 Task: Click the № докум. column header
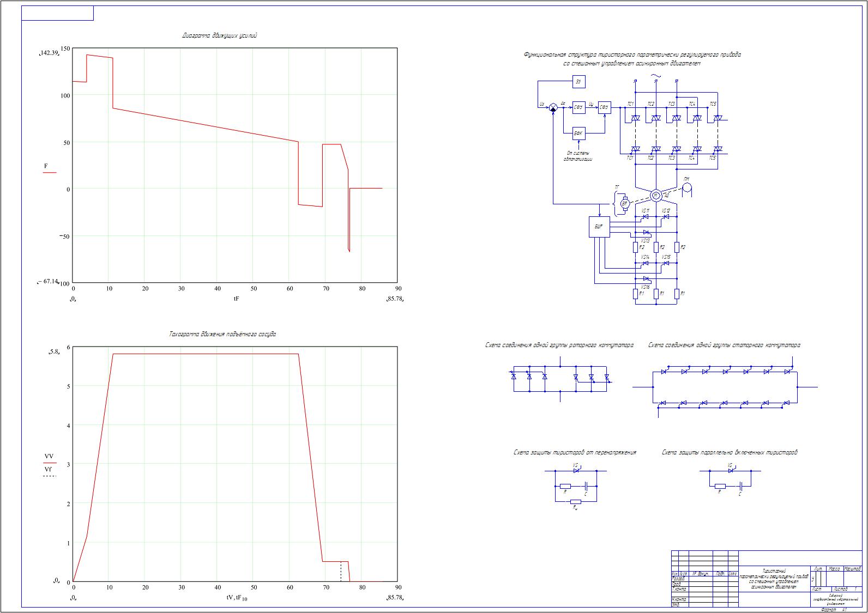(x=701, y=574)
